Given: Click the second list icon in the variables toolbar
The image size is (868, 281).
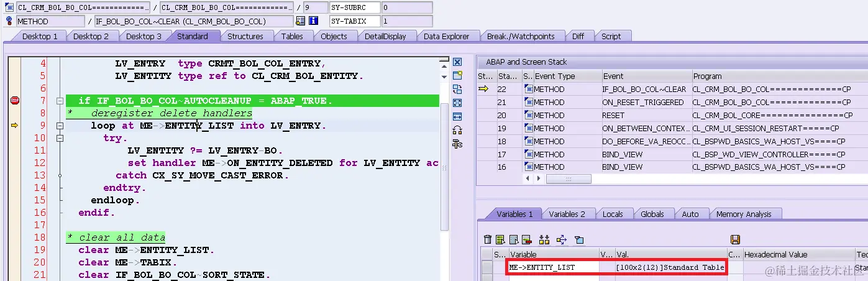Looking at the screenshot, I should click(x=500, y=239).
